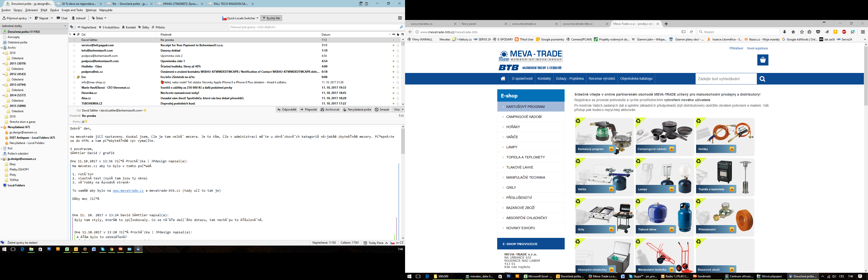Open the Chat button in Thunderbird toolbar

pyautogui.click(x=62, y=18)
